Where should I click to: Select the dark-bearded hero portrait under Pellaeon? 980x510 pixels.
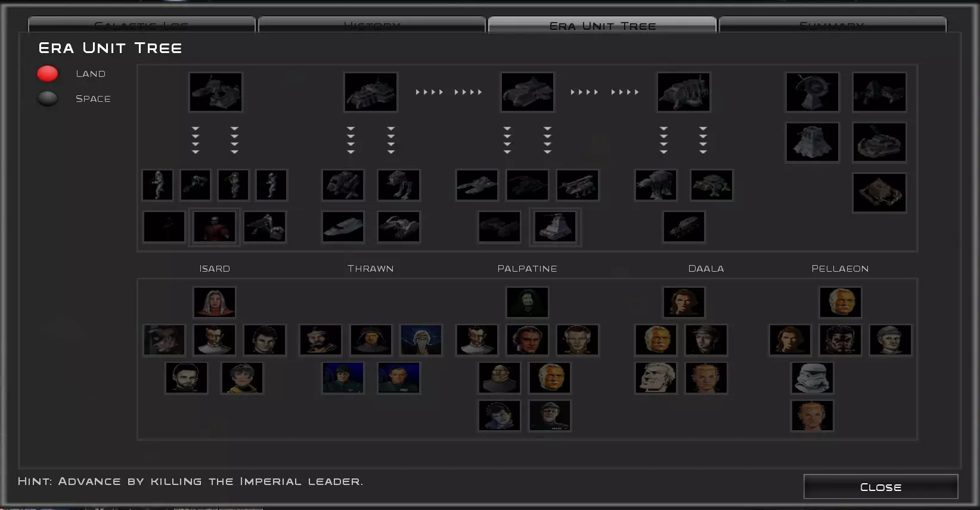[x=841, y=340]
